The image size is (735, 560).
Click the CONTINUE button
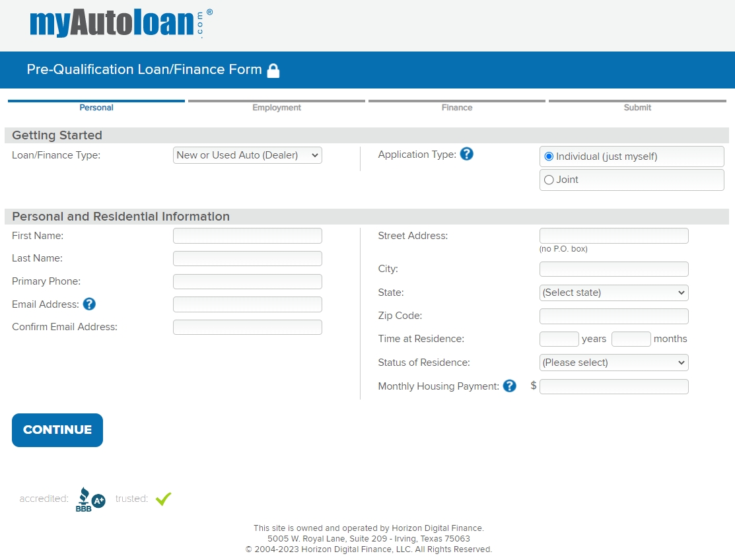coord(57,430)
